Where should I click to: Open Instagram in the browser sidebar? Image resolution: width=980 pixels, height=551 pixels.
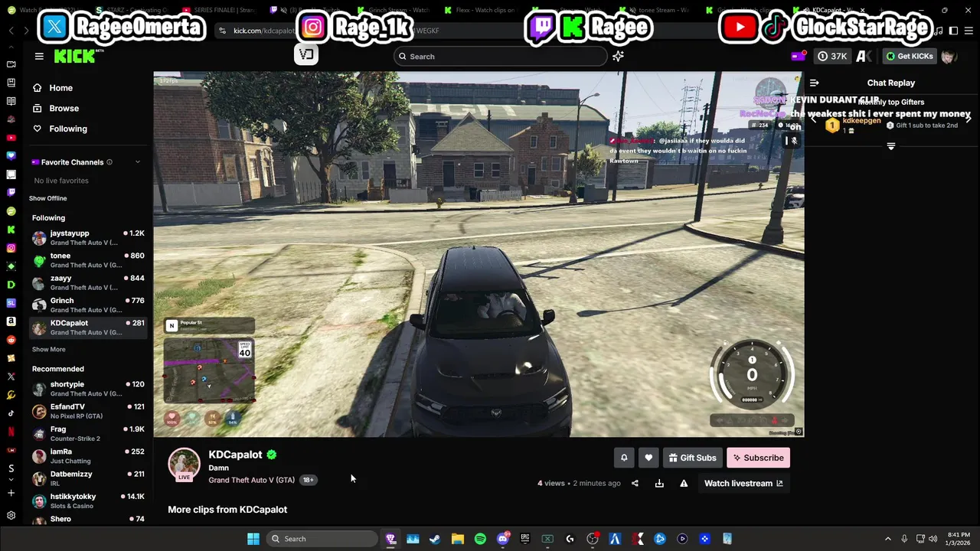pos(11,248)
